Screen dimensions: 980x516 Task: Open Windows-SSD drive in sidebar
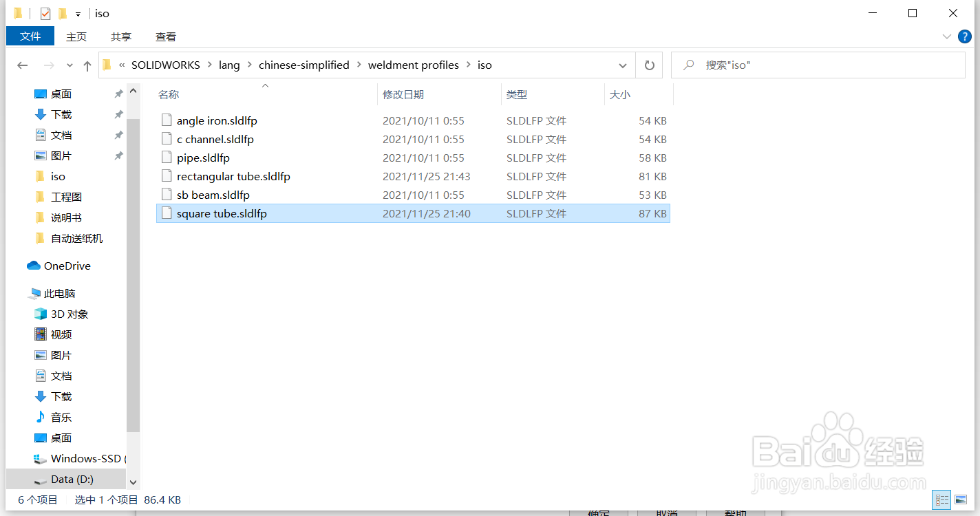pyautogui.click(x=85, y=458)
